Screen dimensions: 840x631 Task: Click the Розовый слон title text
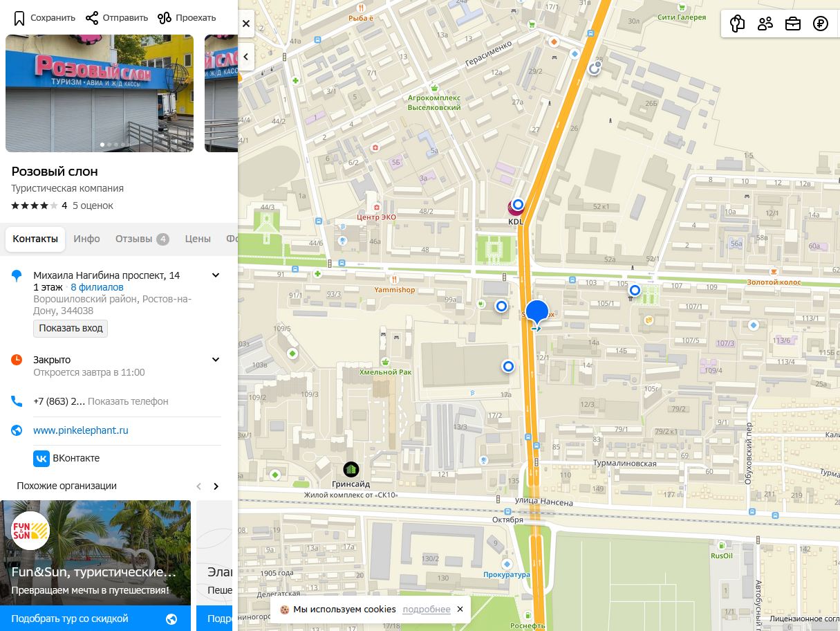[55, 172]
